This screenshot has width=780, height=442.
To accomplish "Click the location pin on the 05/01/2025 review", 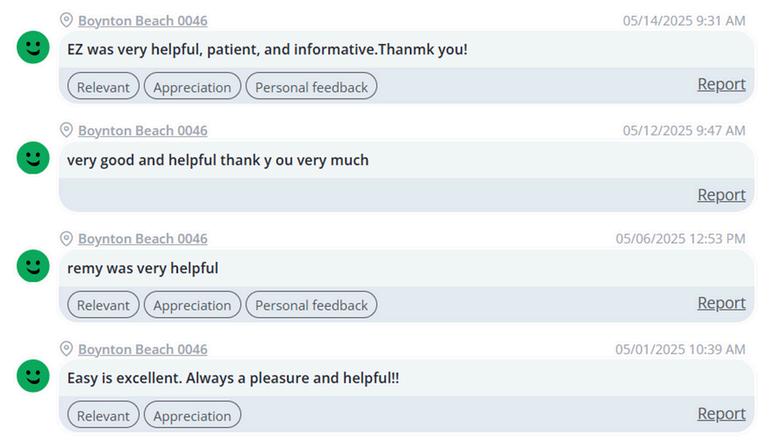I will [x=67, y=349].
